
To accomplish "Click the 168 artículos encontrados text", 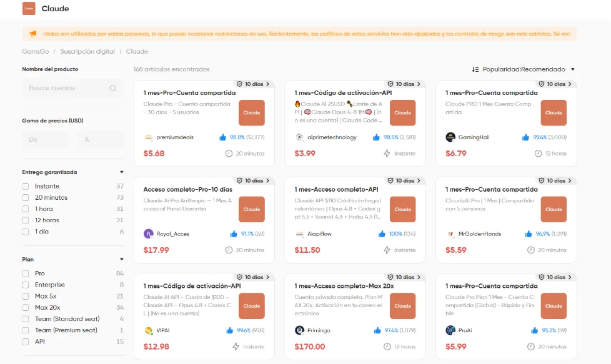I will 171,69.
